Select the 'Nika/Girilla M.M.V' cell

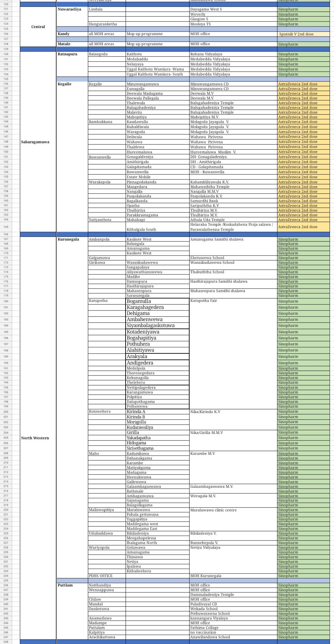233,440
